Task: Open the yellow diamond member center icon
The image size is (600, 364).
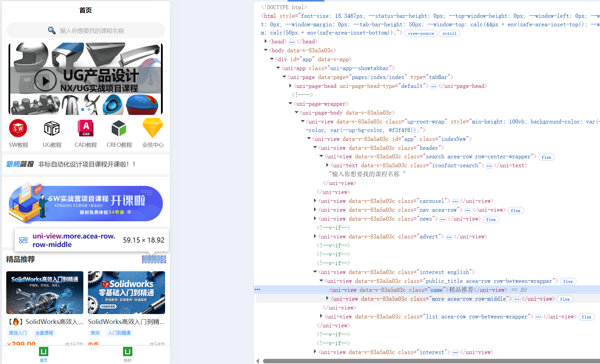Action: tap(153, 128)
